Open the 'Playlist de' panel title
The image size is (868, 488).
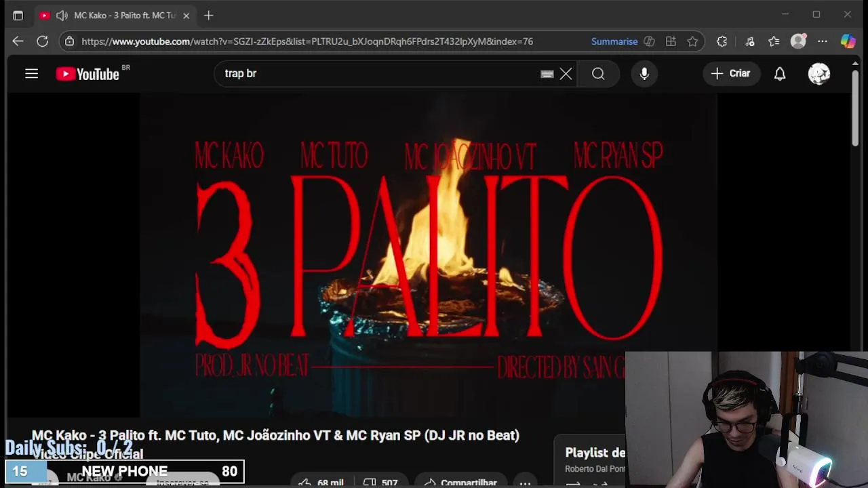(595, 453)
